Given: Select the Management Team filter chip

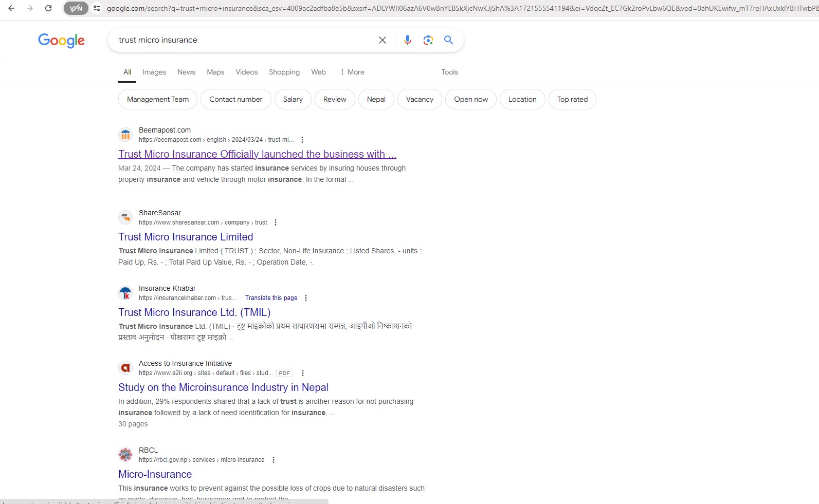Looking at the screenshot, I should 158,99.
